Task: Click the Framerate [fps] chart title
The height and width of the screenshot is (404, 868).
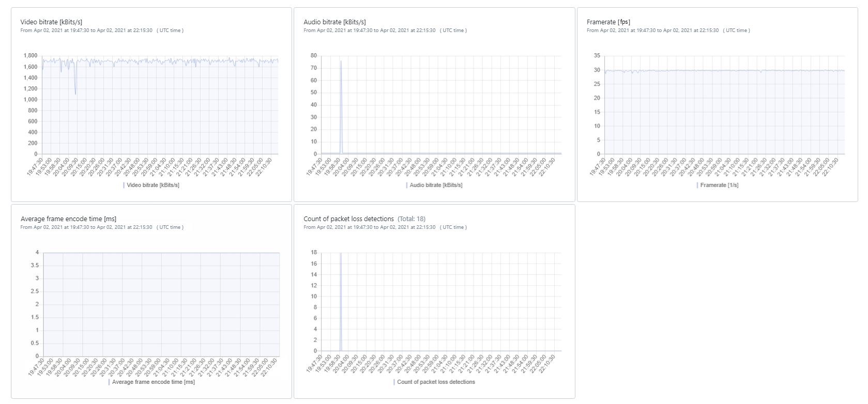Action: [608, 22]
